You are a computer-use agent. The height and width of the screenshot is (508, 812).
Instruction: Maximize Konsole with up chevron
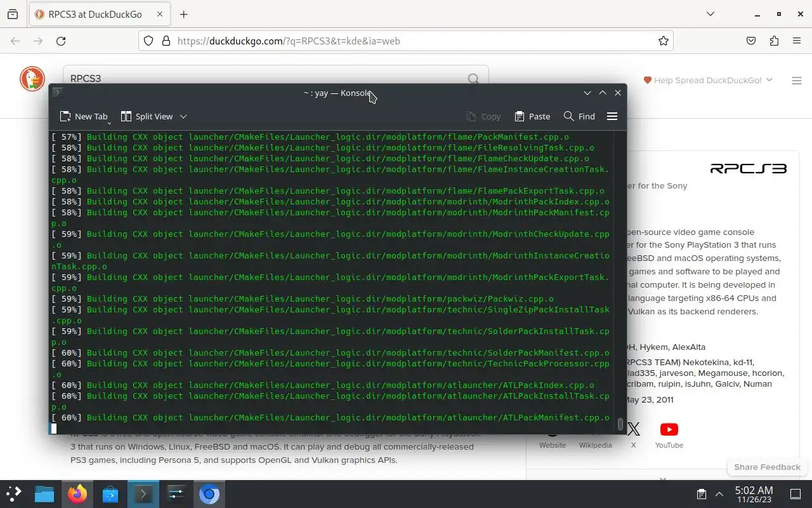coord(603,93)
